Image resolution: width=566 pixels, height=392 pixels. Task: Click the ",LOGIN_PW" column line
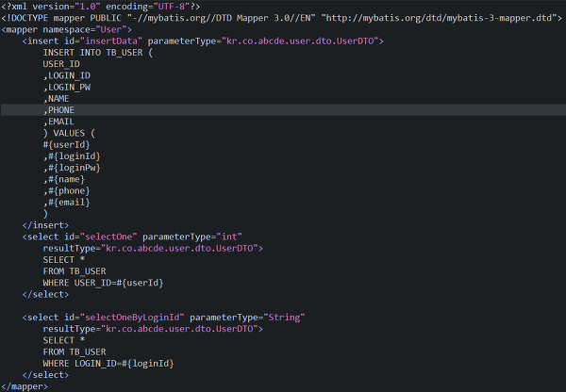67,88
